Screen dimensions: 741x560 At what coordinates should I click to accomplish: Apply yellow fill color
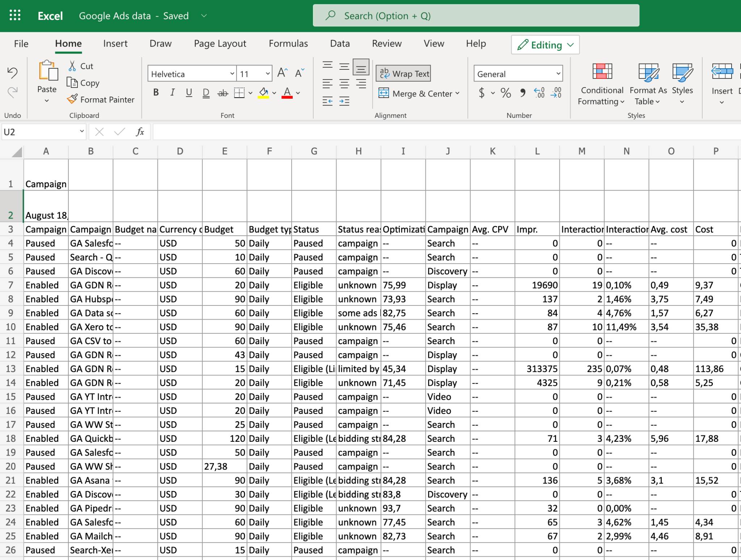click(x=263, y=93)
